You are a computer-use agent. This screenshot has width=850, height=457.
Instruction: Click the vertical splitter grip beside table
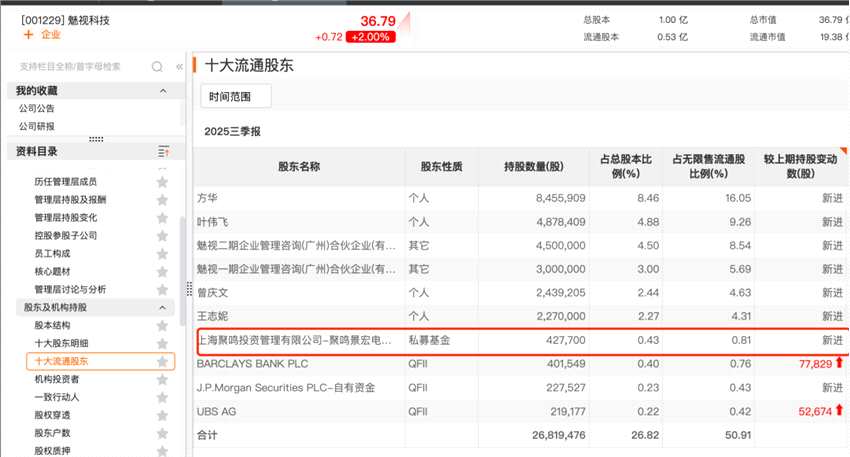tap(189, 289)
